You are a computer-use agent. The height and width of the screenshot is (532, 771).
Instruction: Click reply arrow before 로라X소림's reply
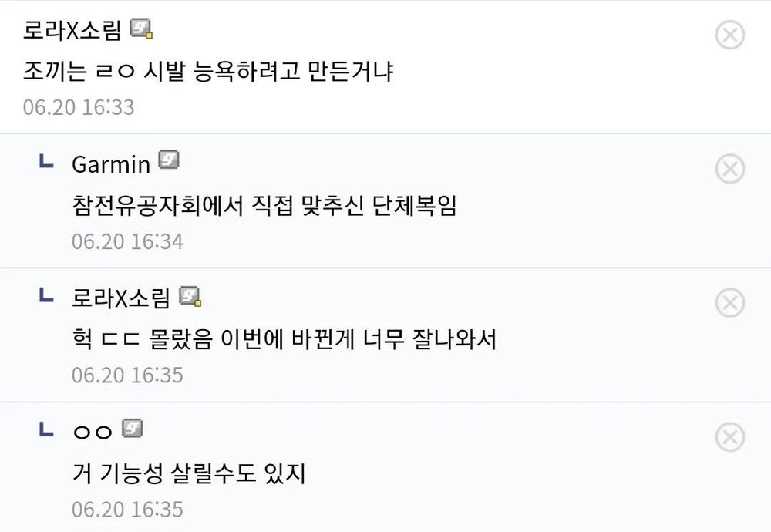(46, 295)
